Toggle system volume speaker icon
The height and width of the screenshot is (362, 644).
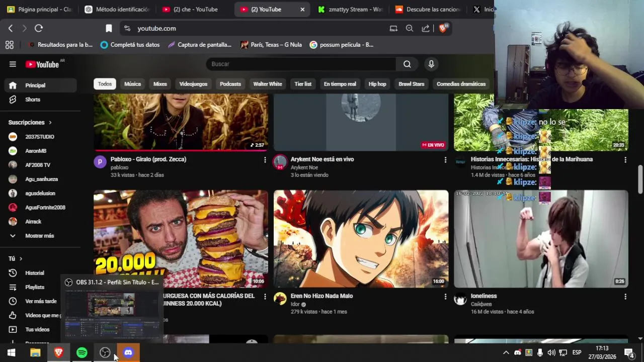click(x=551, y=352)
